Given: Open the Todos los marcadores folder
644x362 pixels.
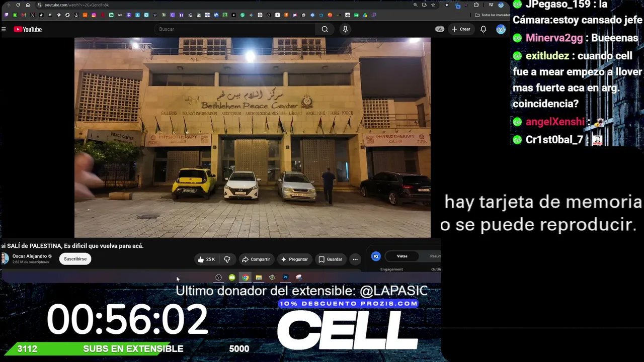Looking at the screenshot, I should [x=493, y=15].
